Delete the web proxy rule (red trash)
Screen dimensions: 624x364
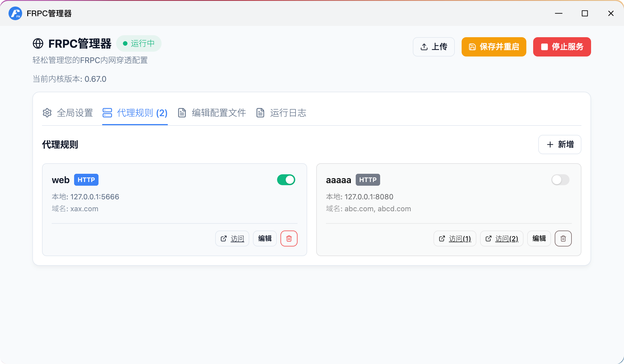[x=289, y=239]
